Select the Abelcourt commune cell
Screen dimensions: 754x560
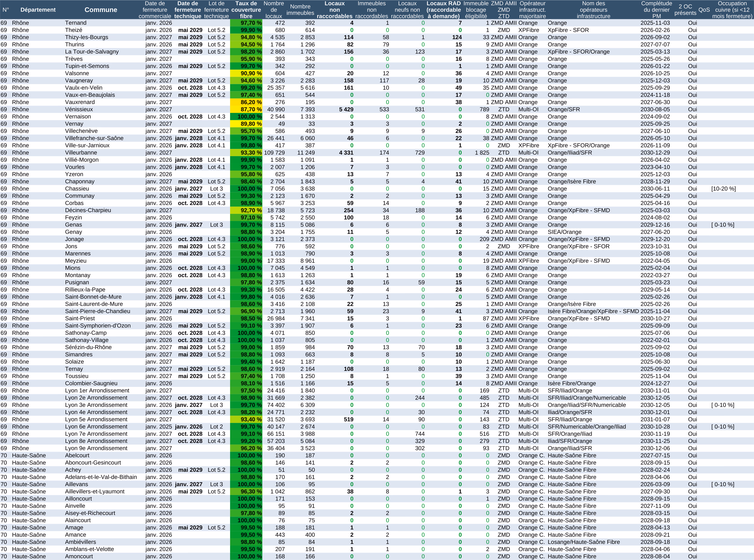77,455
